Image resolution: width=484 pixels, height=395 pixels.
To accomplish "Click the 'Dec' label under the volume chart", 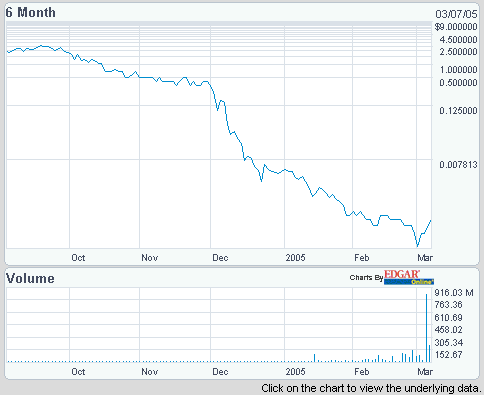I will click(220, 372).
